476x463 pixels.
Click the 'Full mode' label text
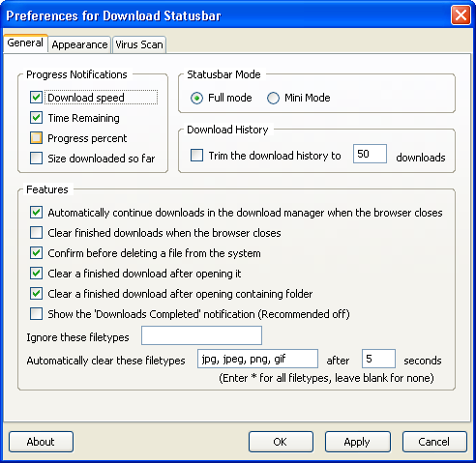[230, 98]
